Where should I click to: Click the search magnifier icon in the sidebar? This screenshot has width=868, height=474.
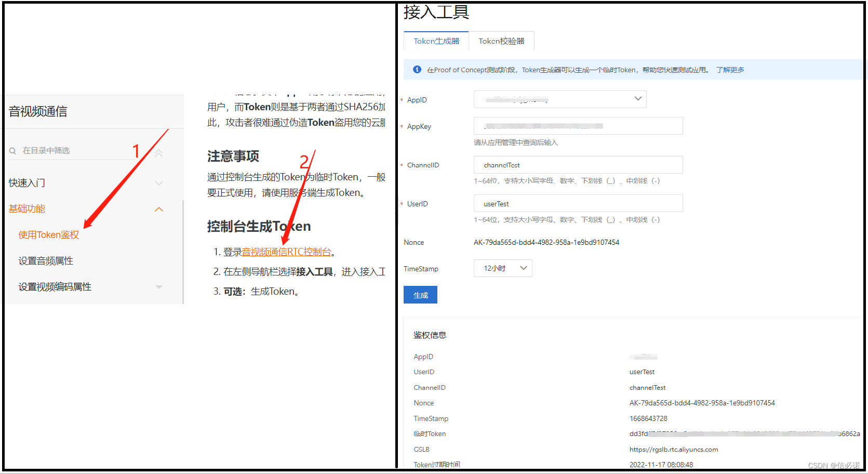[x=12, y=151]
